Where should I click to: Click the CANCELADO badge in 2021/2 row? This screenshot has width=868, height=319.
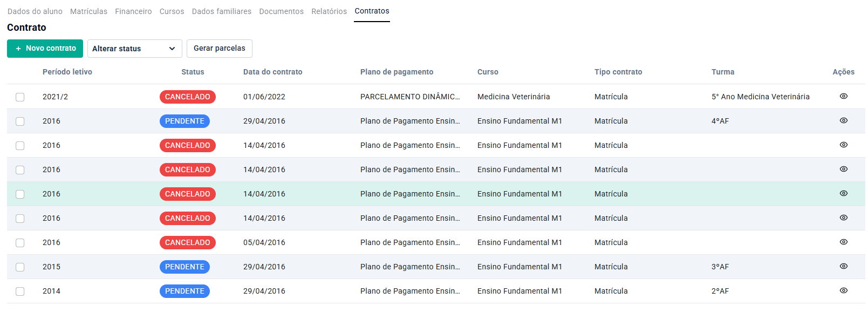click(x=188, y=97)
